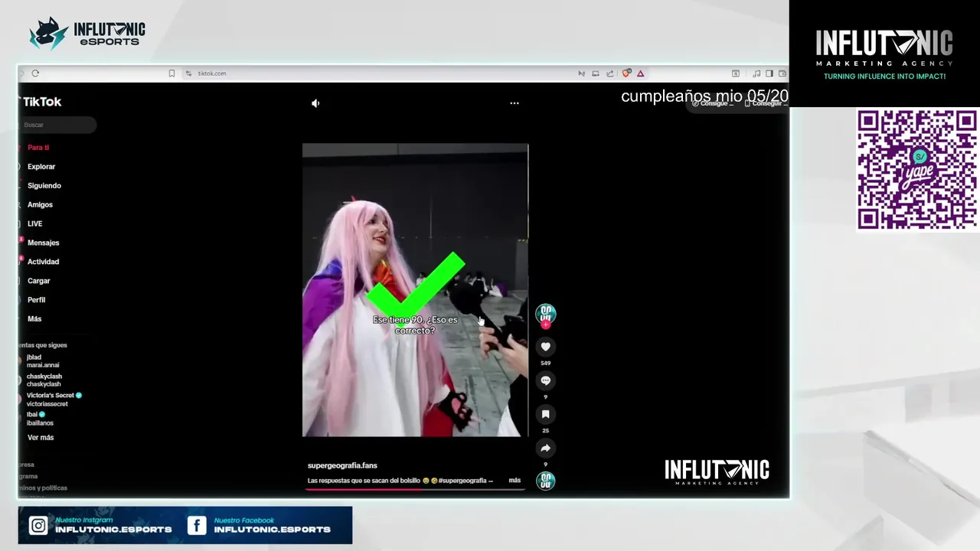Click Brave Rewards triangle icon
The height and width of the screenshot is (551, 980).
(640, 73)
